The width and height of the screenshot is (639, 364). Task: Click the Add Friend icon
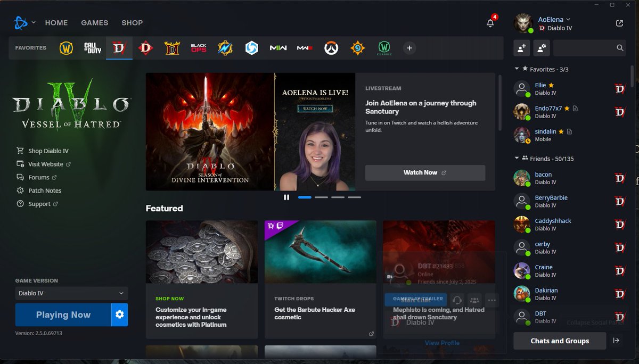tap(521, 48)
